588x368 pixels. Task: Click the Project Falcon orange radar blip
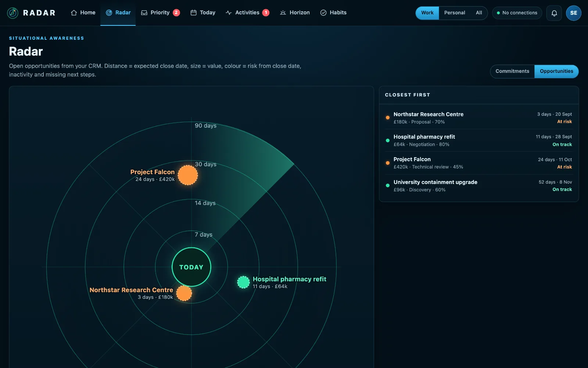[x=188, y=175]
